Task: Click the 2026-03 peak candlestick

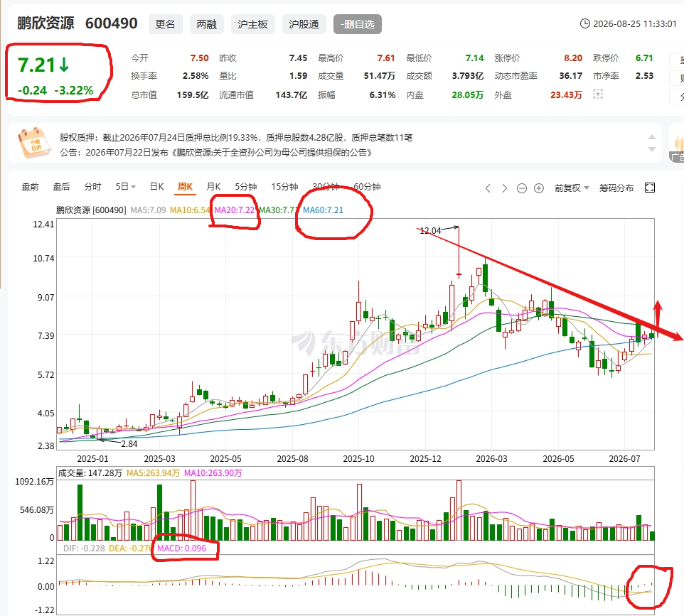Action: [485, 277]
